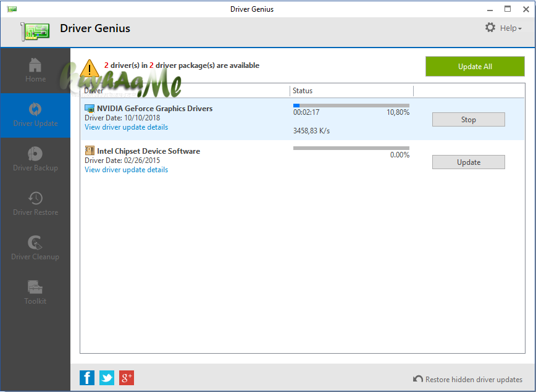
Task: Close the Driver Genius window
Action: tap(526, 9)
